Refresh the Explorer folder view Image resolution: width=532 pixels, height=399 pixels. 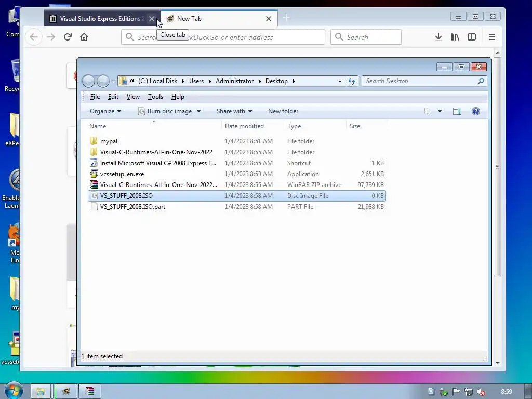[352, 81]
